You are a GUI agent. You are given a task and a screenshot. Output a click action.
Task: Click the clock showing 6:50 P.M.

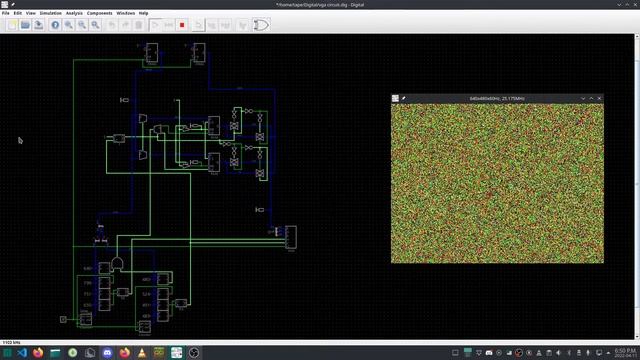[x=625, y=353]
